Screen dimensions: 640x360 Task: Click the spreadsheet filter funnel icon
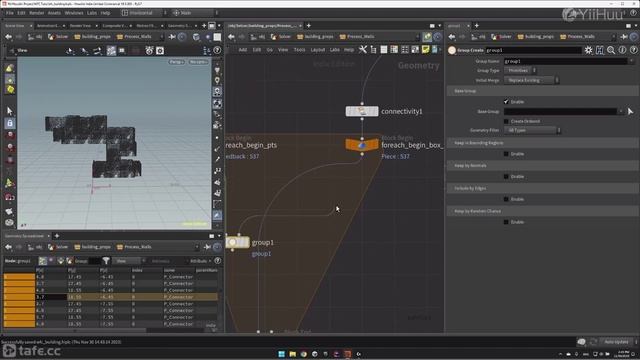click(x=106, y=260)
